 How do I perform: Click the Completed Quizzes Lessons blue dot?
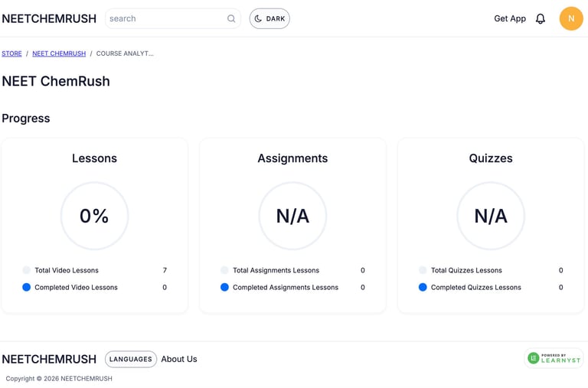tap(423, 288)
